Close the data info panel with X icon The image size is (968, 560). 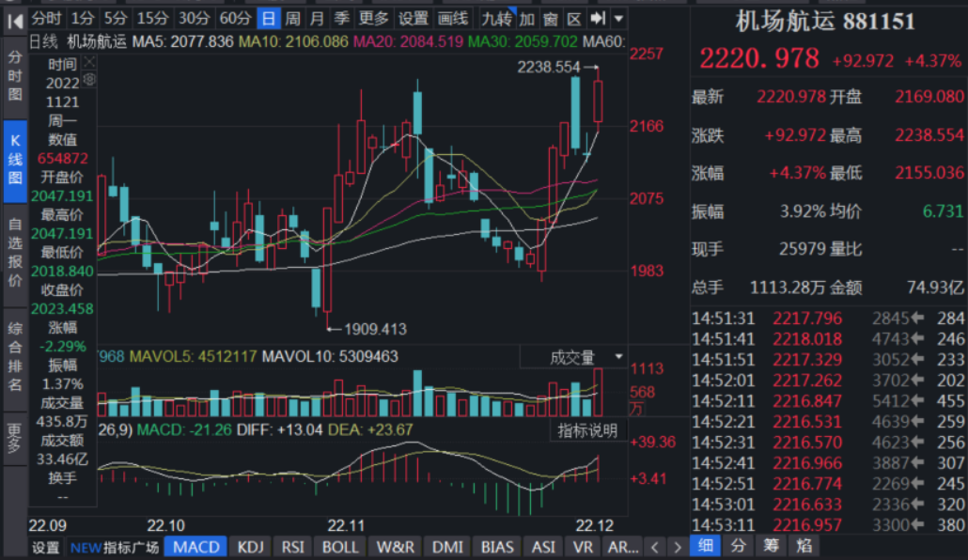click(89, 62)
